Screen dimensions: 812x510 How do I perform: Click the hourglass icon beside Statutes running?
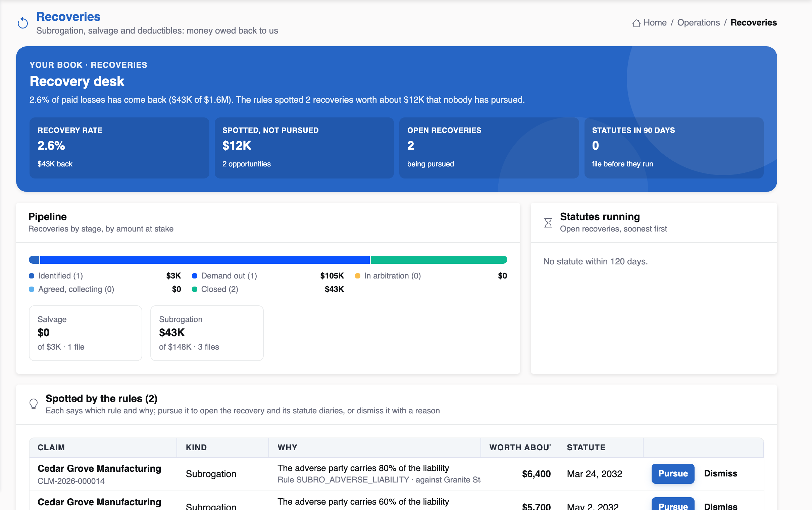pyautogui.click(x=548, y=222)
